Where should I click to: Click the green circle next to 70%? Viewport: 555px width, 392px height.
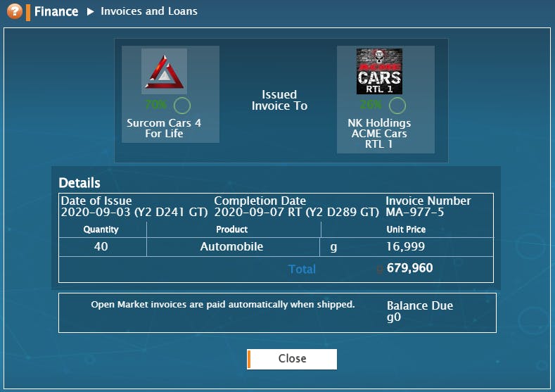click(x=182, y=105)
